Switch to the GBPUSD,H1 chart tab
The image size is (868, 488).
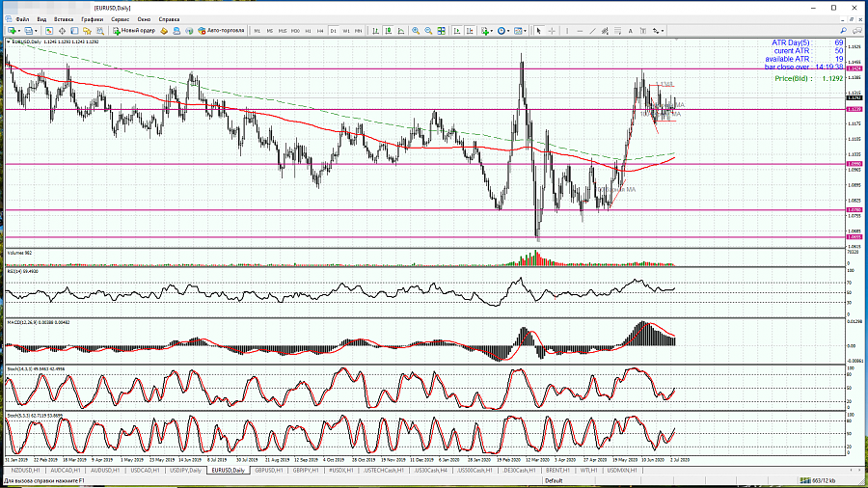[x=269, y=471]
